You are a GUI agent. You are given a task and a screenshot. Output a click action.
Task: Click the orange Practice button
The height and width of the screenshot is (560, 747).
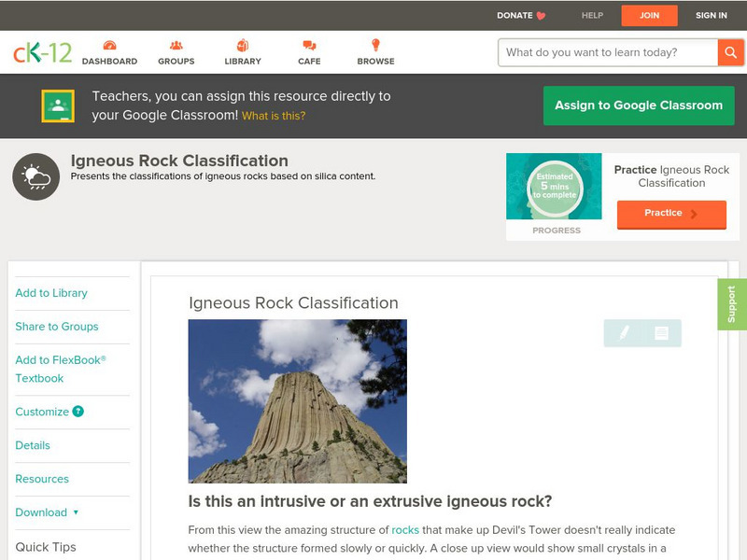(x=671, y=214)
